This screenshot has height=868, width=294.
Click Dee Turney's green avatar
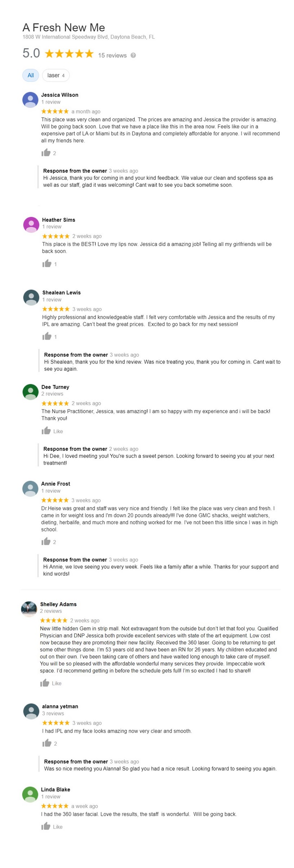pyautogui.click(x=30, y=392)
